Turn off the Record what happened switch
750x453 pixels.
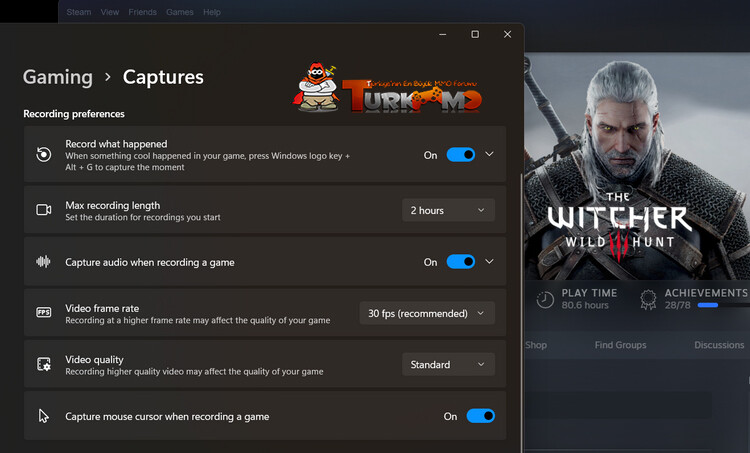coord(461,155)
